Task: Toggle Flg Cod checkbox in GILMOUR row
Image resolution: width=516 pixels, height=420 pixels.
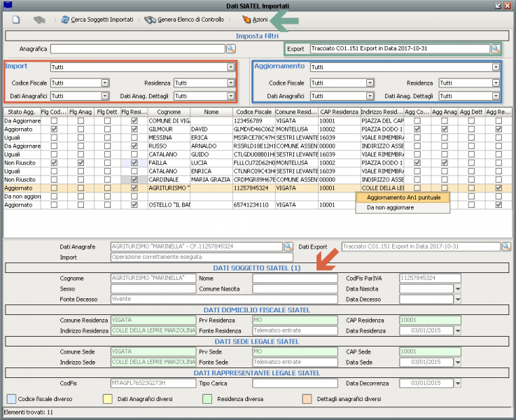Action: tap(55, 129)
